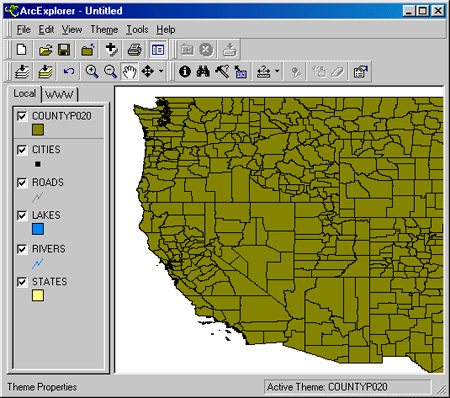Select the CITIES theme name

(46, 149)
